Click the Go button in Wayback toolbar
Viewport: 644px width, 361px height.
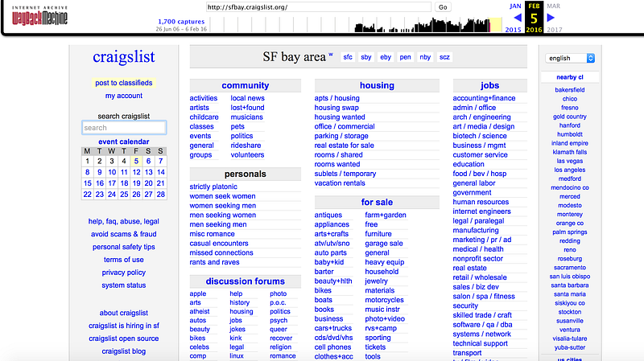(443, 7)
